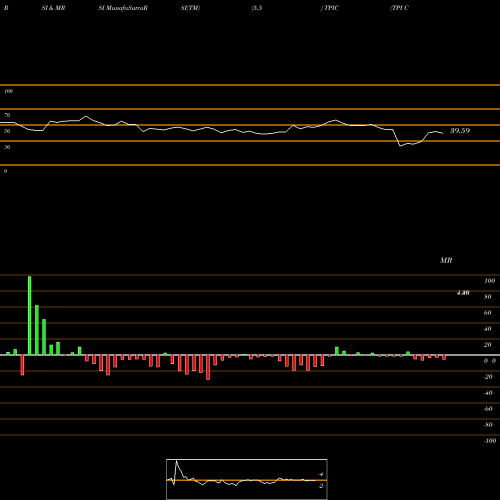Screen dimensions: 500x500
Task: Click the 'SI & MR' header label
Action: coord(53,8)
